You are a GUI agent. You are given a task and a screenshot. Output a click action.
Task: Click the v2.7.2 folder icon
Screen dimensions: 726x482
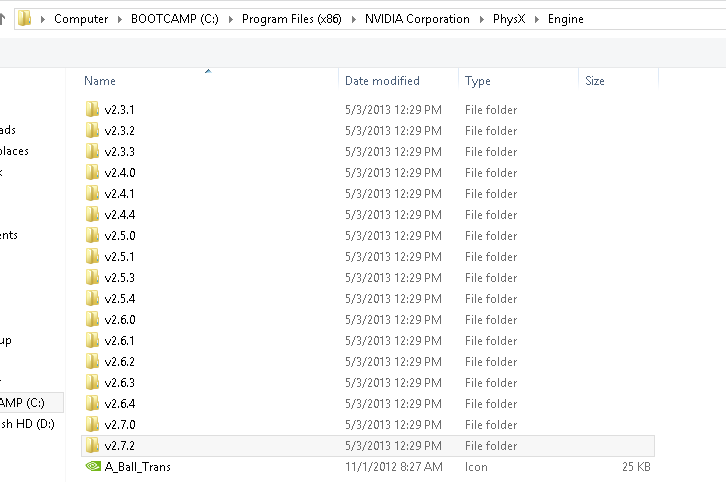[x=92, y=445]
